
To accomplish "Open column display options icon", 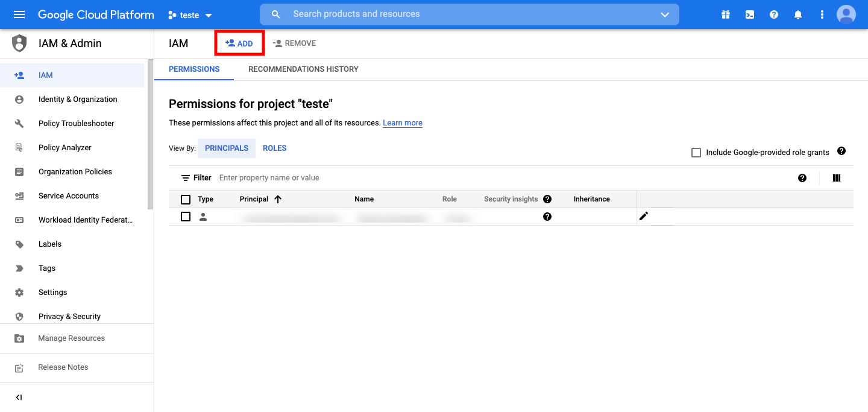I will (836, 178).
